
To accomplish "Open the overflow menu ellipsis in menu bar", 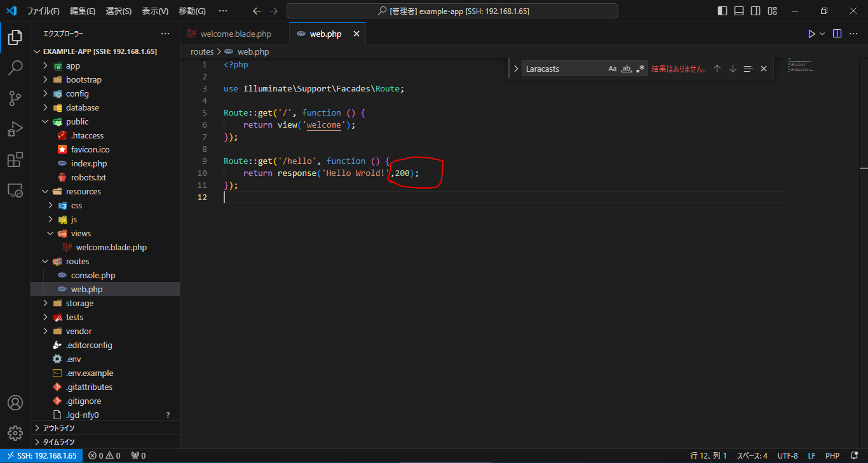I will pos(223,11).
